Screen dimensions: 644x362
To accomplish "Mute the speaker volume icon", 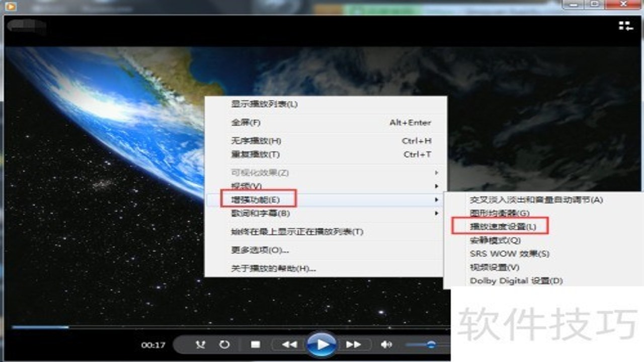I will pyautogui.click(x=386, y=344).
